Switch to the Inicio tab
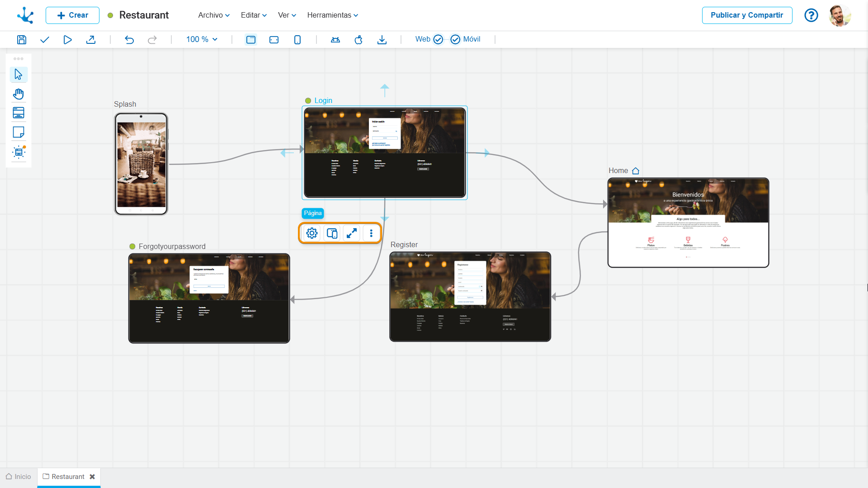 [x=19, y=477]
